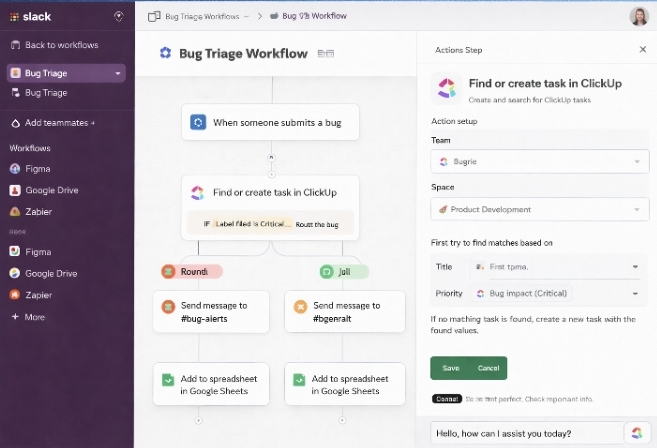Open the Team dropdown
Image resolution: width=657 pixels, height=448 pixels.
[x=539, y=161]
